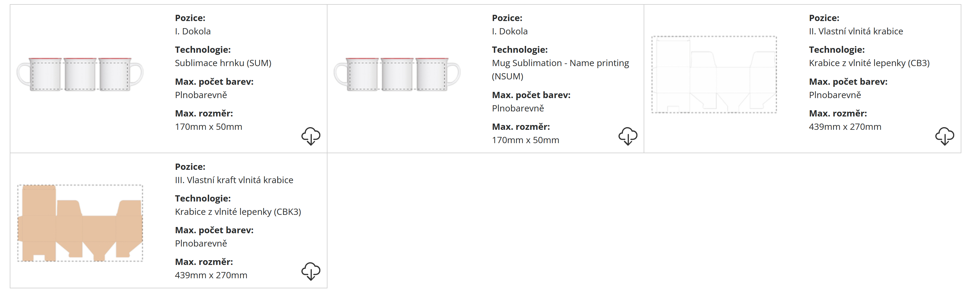Download template for Sublimace hrnku (SUM)
This screenshot has height=299, width=980.
click(311, 136)
